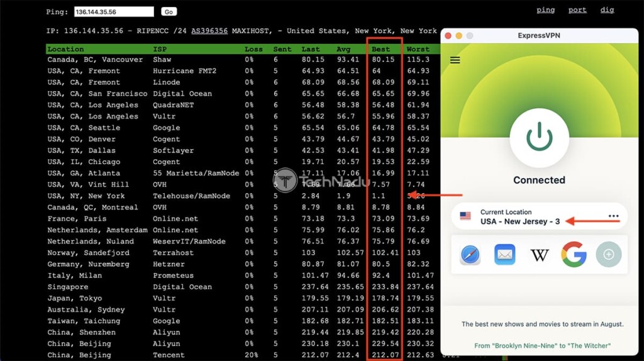Select 'USA, NY, New York' location cell
Viewport: 644px width, 361px height.
[x=86, y=196]
